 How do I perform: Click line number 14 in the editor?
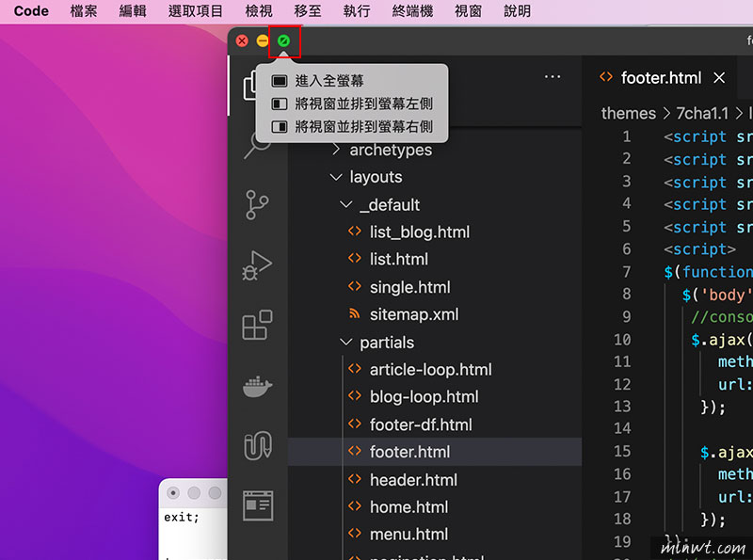[x=622, y=428]
